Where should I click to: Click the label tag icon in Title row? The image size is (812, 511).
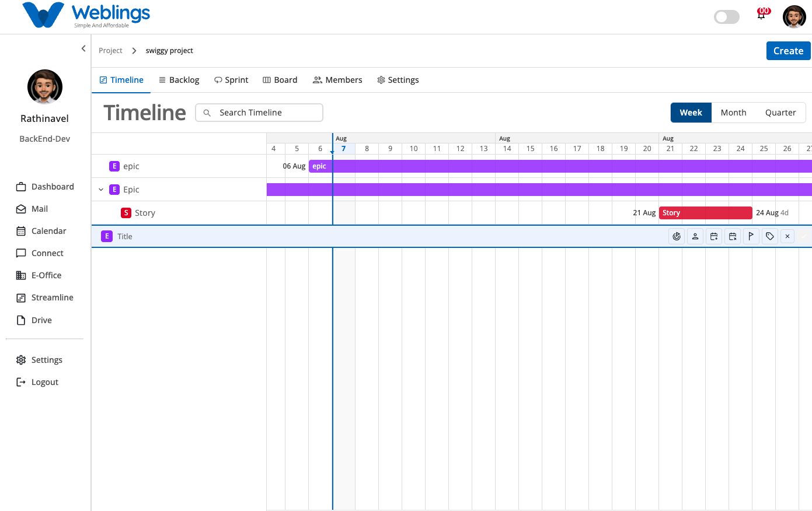tap(770, 236)
